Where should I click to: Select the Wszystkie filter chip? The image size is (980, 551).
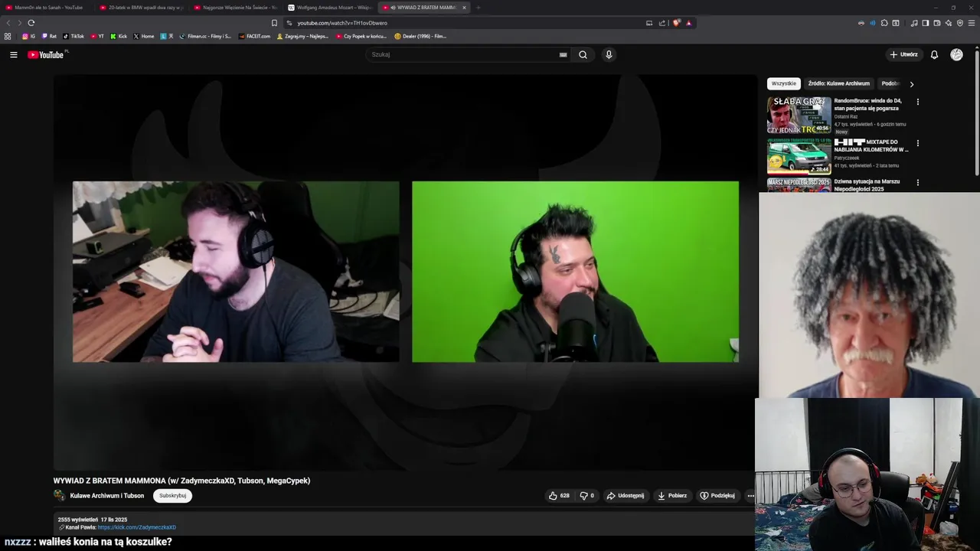pyautogui.click(x=784, y=83)
